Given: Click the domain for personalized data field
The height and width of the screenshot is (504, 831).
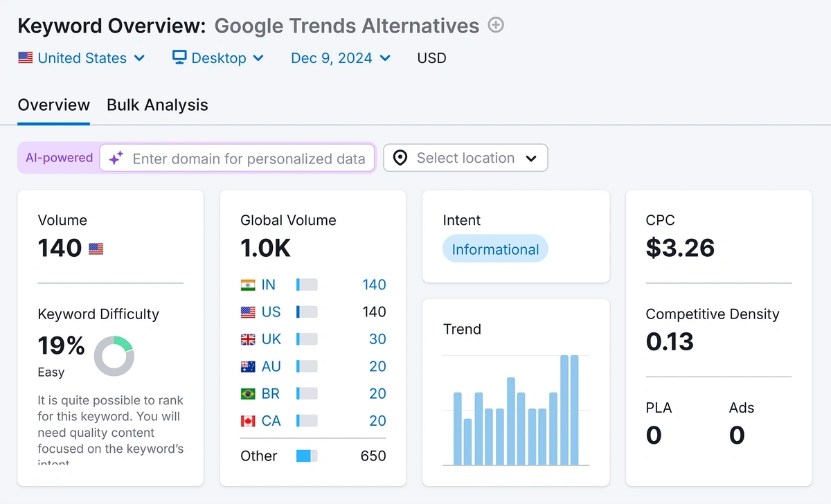Looking at the screenshot, I should (237, 158).
